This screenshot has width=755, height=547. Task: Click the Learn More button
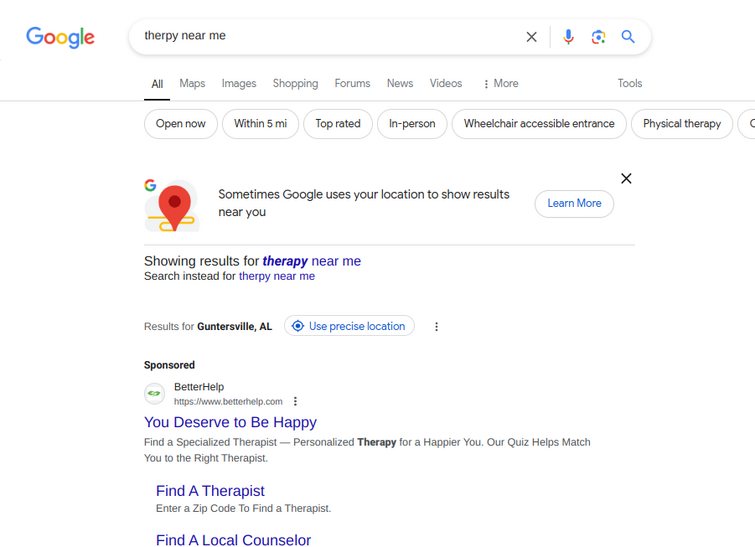tap(574, 204)
